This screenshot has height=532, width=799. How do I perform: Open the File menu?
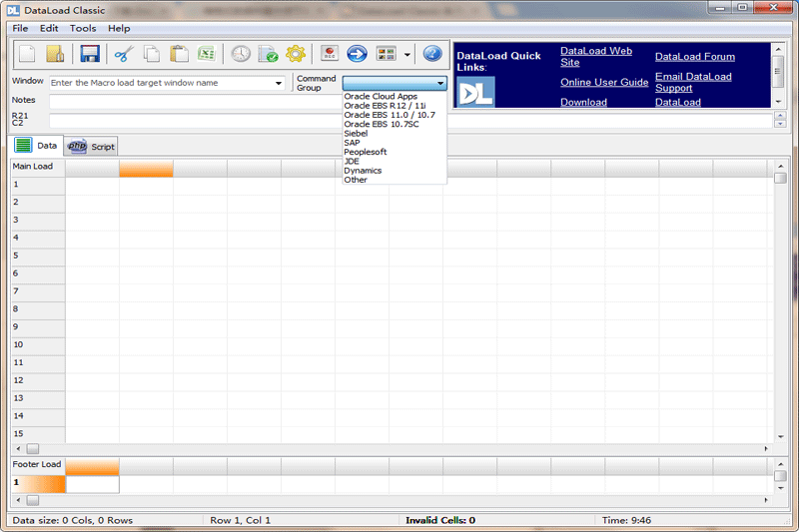click(x=20, y=29)
